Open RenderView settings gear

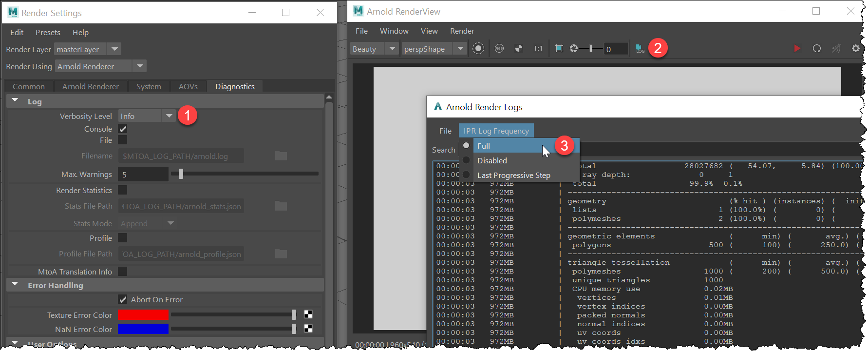coord(855,48)
